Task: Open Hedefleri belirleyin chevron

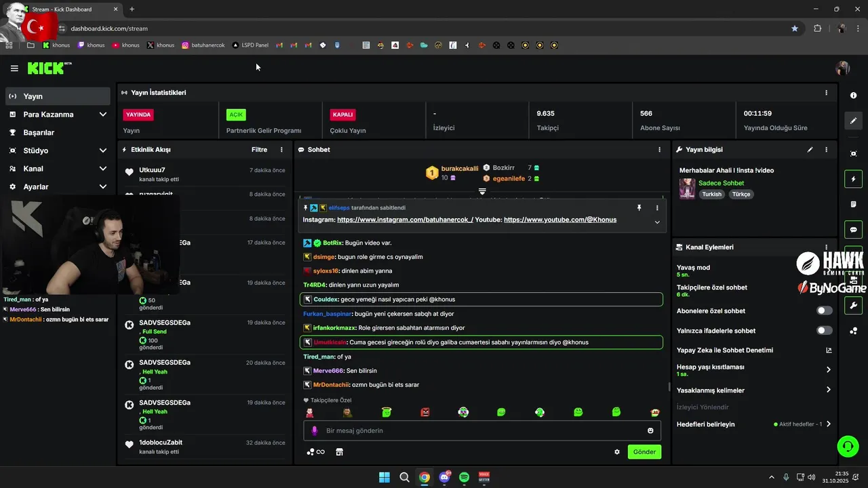Action: pos(829,424)
